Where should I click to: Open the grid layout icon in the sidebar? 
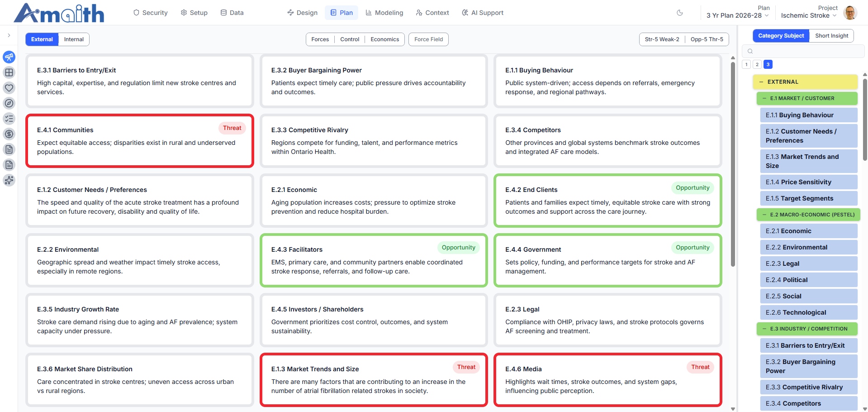[9, 72]
